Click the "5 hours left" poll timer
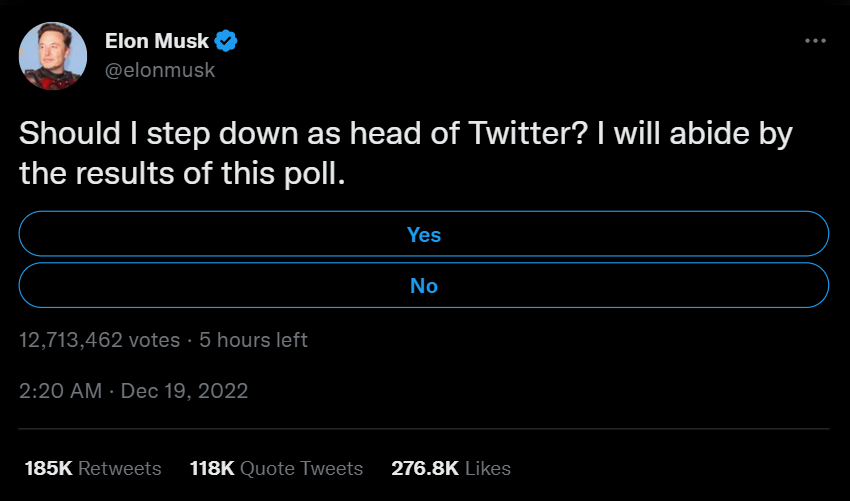 pos(253,340)
